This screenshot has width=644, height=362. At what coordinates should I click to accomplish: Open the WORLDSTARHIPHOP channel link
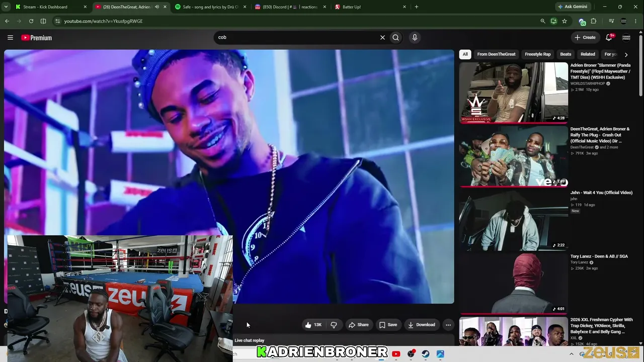click(x=588, y=83)
